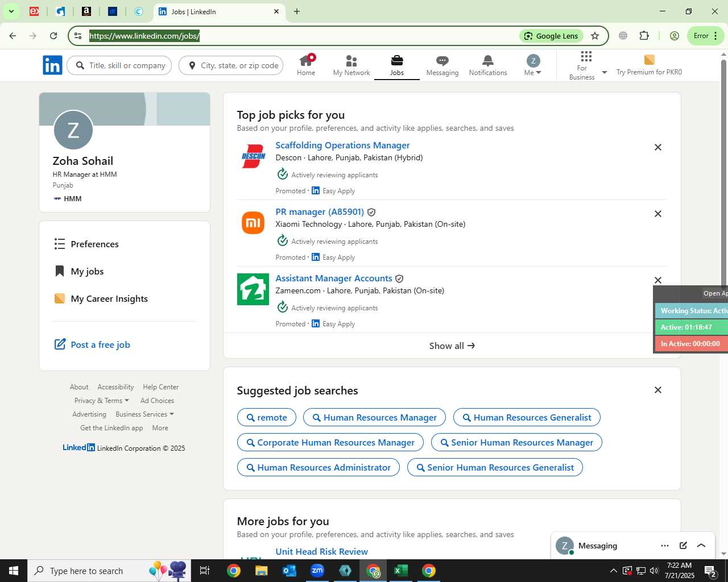Search Corporate Human Resources Manager
728x582 pixels.
pyautogui.click(x=330, y=442)
